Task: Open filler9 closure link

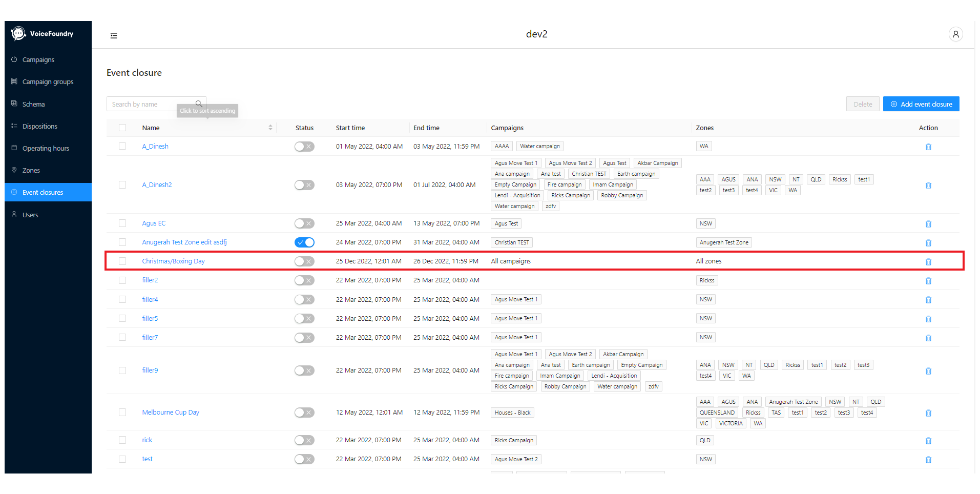Action: click(150, 370)
